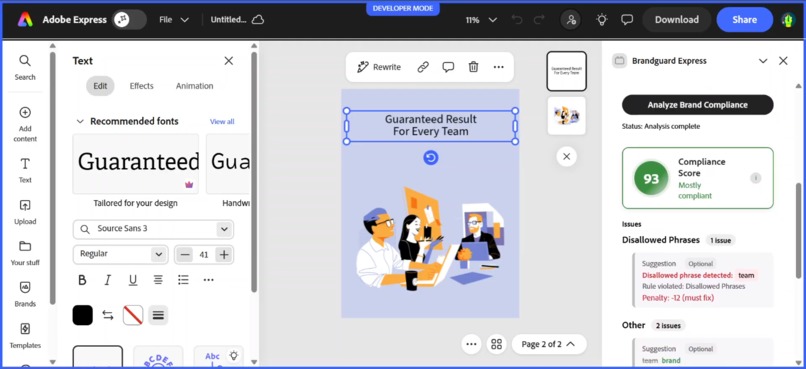Viewport: 806px width, 369px height.
Task: Open more options in floating toolbar
Action: [x=499, y=67]
